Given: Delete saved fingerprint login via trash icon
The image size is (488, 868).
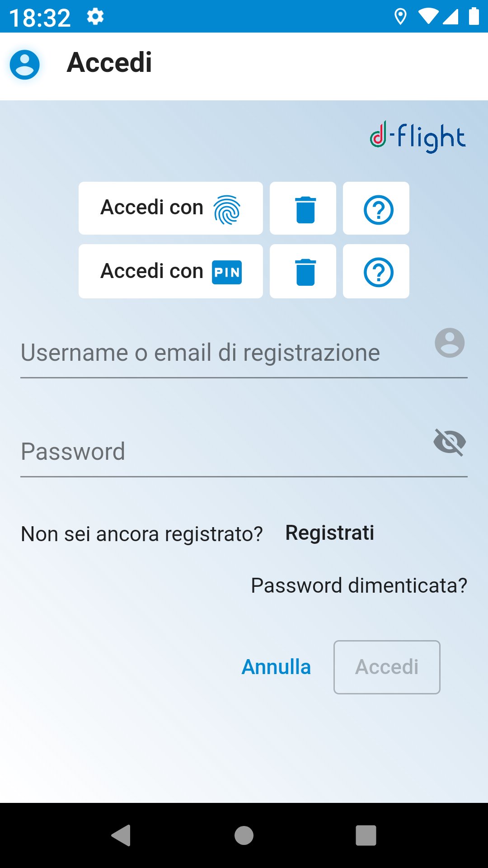Looking at the screenshot, I should pos(303,208).
